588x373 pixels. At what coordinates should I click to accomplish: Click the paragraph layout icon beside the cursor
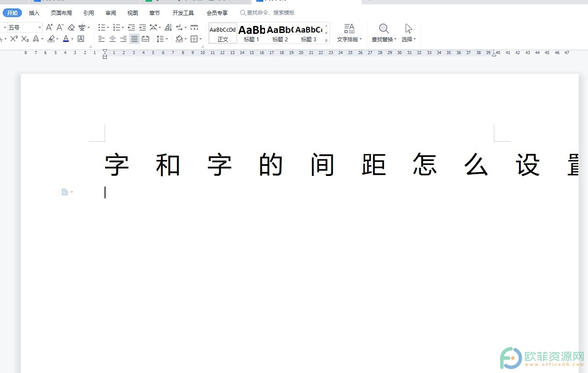click(65, 192)
